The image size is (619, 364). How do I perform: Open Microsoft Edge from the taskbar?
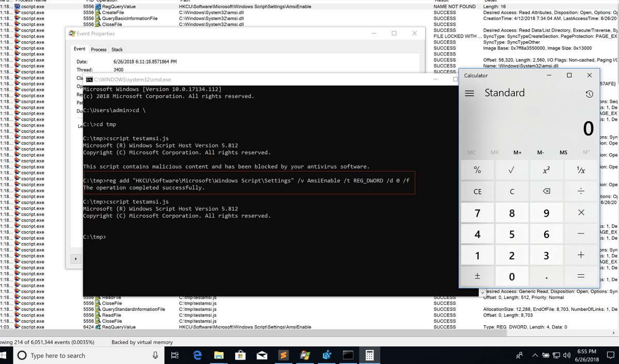197,355
